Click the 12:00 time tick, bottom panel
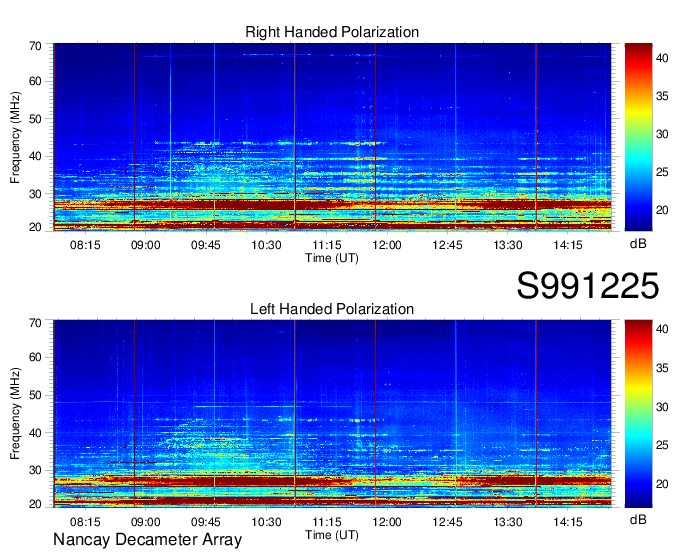Viewport: 680px width, 552px height. tap(387, 522)
